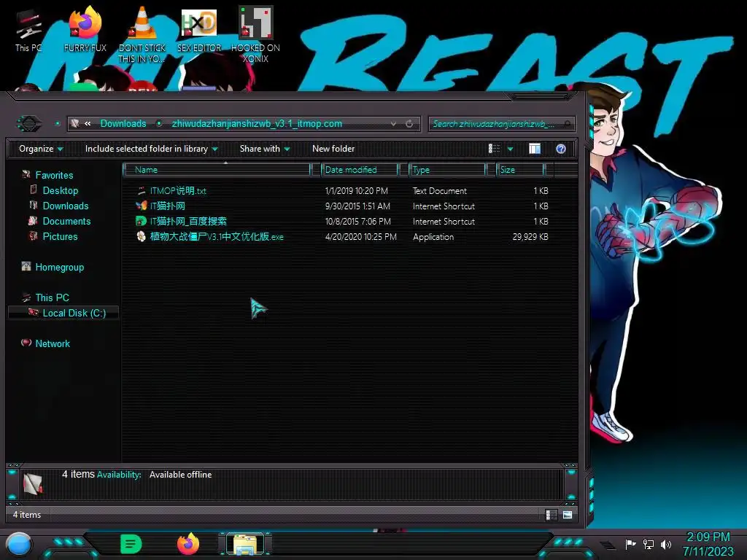Click the Downloads breadcrumb in address bar
This screenshot has height=560, width=747.
(x=123, y=123)
